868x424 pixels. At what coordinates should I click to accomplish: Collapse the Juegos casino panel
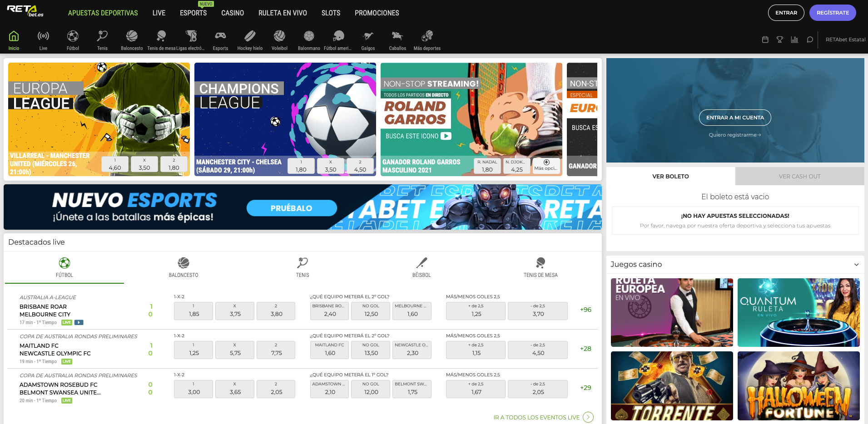tap(856, 265)
